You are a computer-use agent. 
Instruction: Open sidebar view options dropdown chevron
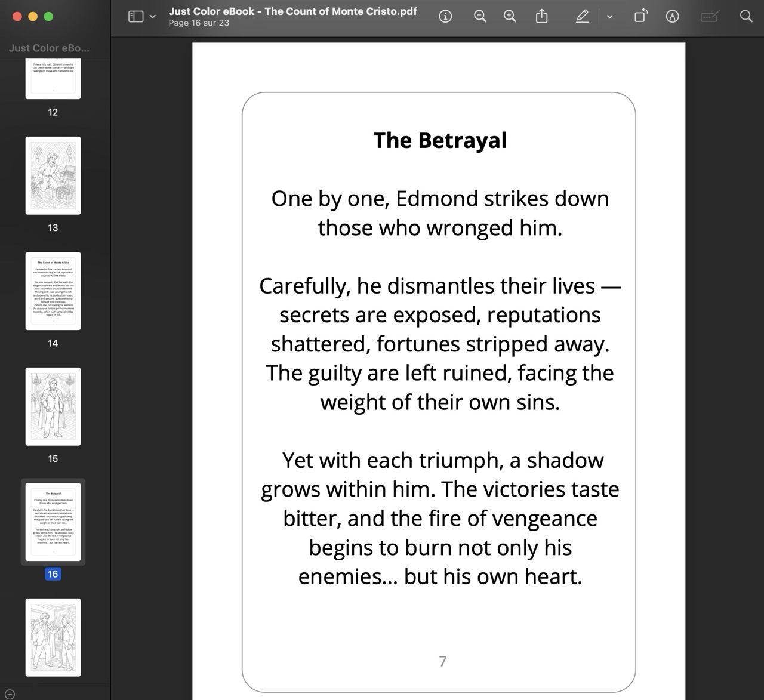point(153,17)
